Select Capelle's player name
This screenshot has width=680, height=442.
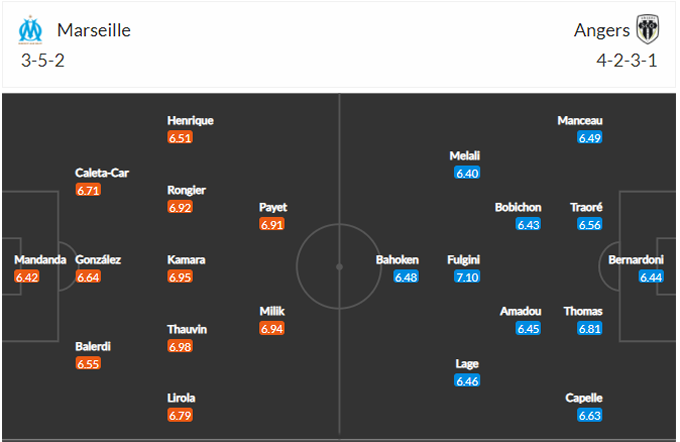point(583,397)
